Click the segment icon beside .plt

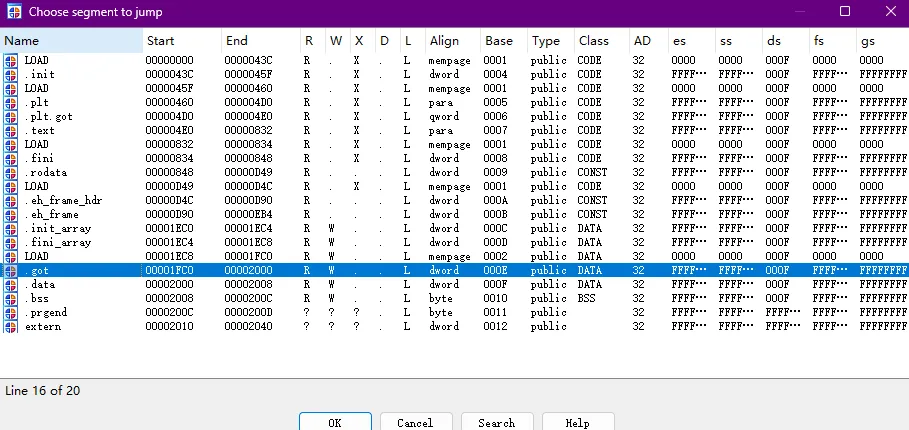click(10, 102)
